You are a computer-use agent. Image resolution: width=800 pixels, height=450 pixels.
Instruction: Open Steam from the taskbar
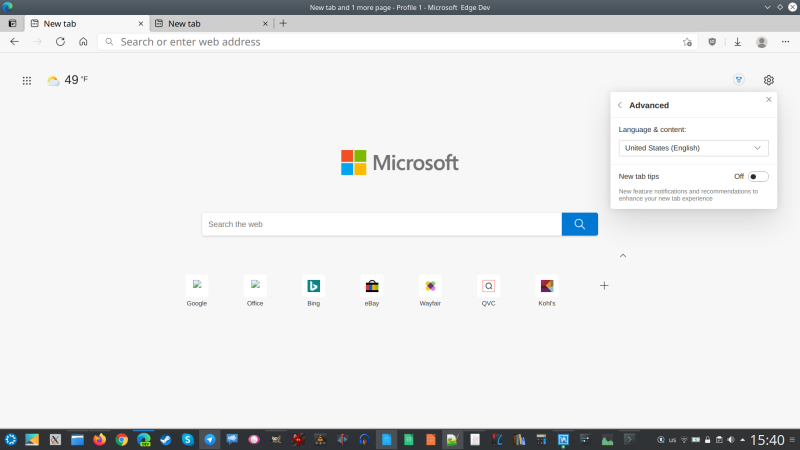[x=166, y=439]
